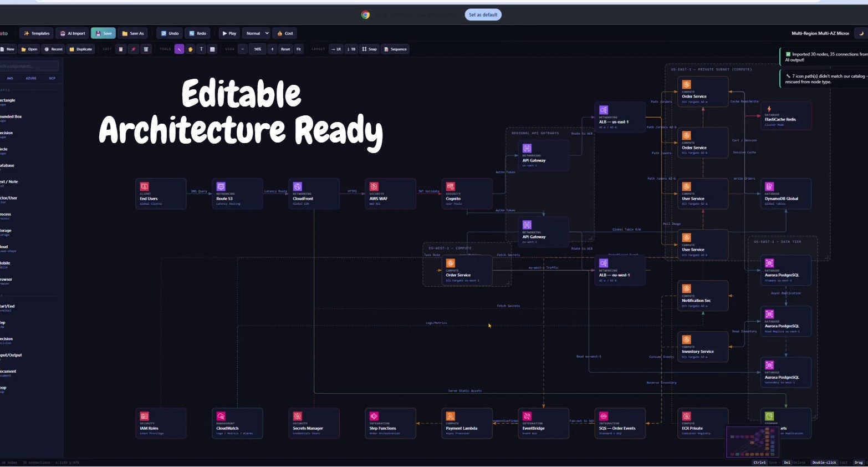Viewport: 868px width, 467px height.
Task: Switch to the AZURE components tab
Action: coord(31,79)
